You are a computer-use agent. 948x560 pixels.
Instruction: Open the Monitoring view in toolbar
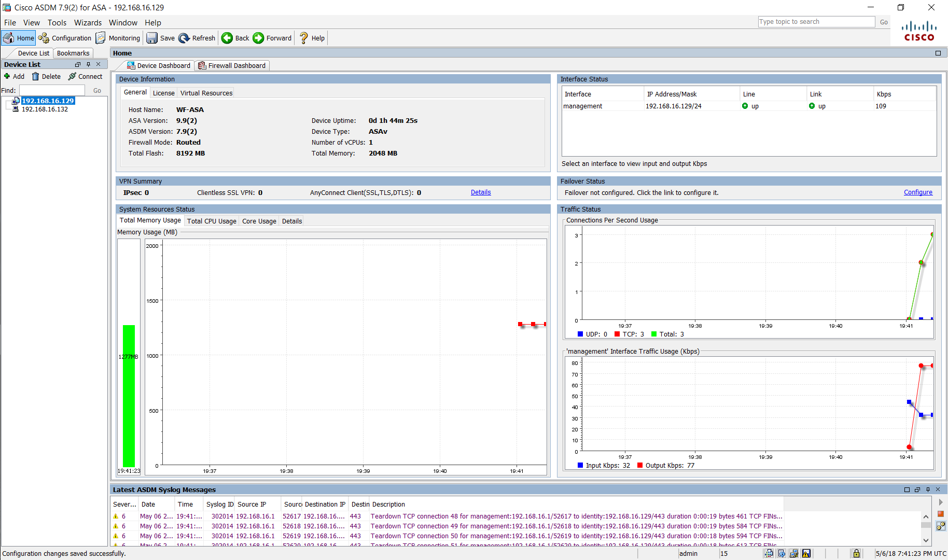tap(118, 38)
